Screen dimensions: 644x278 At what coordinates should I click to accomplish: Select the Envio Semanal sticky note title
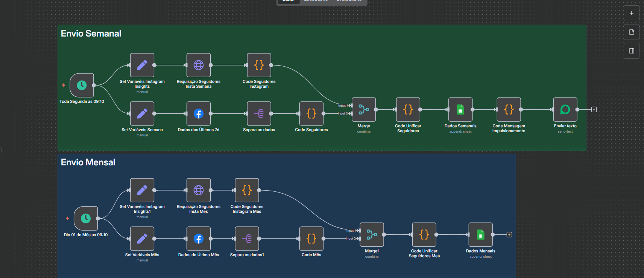(91, 34)
